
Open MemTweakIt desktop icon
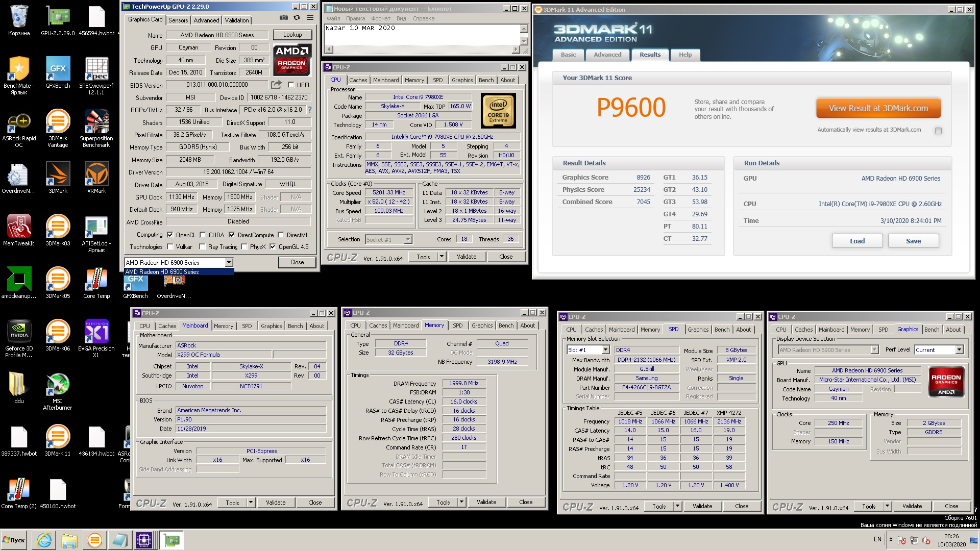point(19,230)
